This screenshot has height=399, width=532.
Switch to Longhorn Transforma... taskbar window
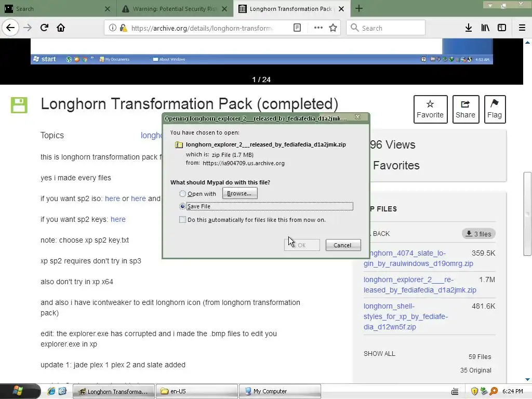(x=114, y=391)
